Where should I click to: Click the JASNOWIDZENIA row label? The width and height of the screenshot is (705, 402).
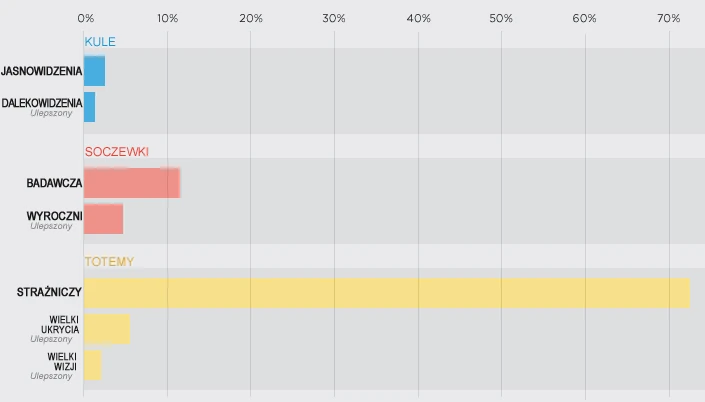click(x=41, y=71)
